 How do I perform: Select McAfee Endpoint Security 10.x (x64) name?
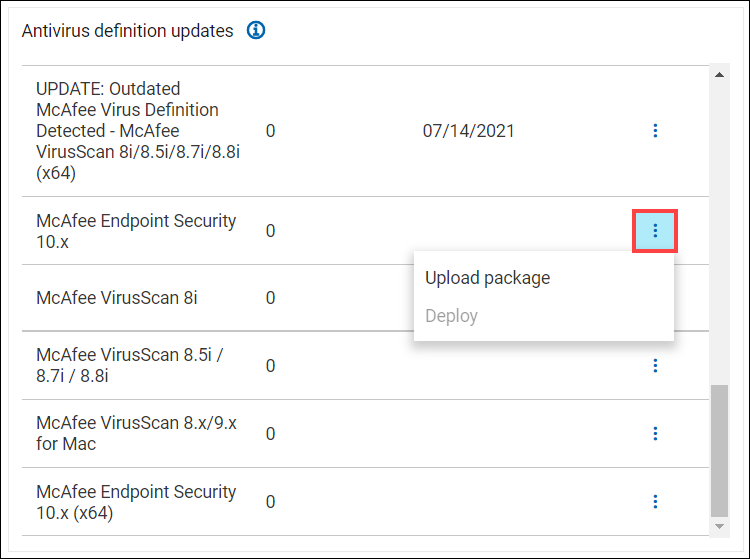click(x=136, y=501)
